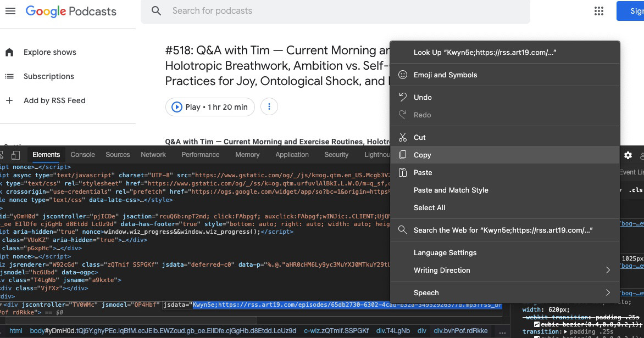The height and width of the screenshot is (338, 644).
Task: Click the scissors Cut icon
Action: 403,137
